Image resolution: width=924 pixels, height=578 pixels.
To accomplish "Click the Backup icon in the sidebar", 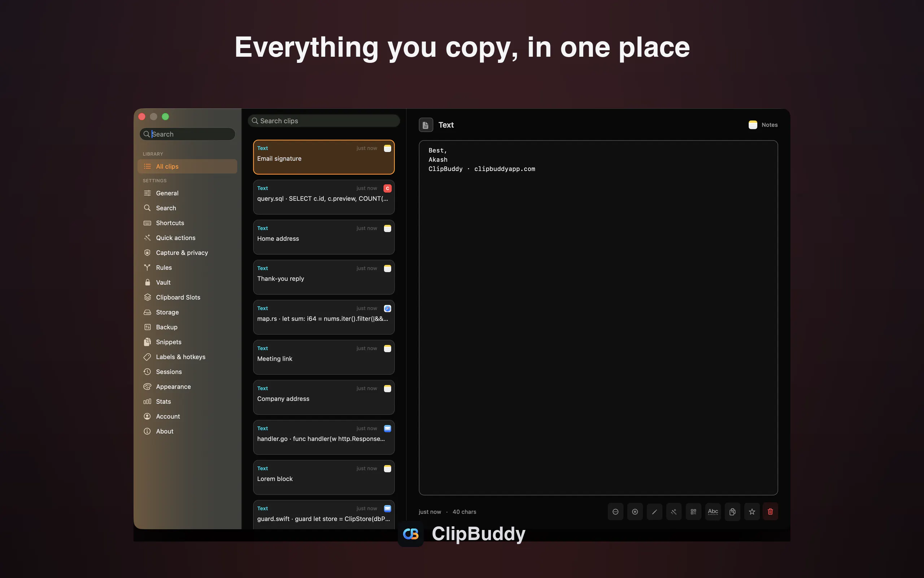I will (147, 327).
